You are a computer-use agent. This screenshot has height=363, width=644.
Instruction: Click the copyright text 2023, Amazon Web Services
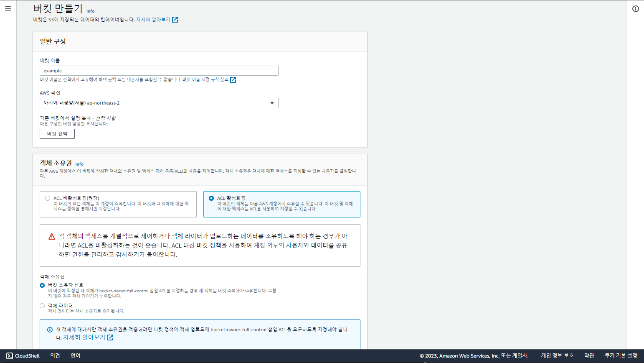pyautogui.click(x=474, y=356)
